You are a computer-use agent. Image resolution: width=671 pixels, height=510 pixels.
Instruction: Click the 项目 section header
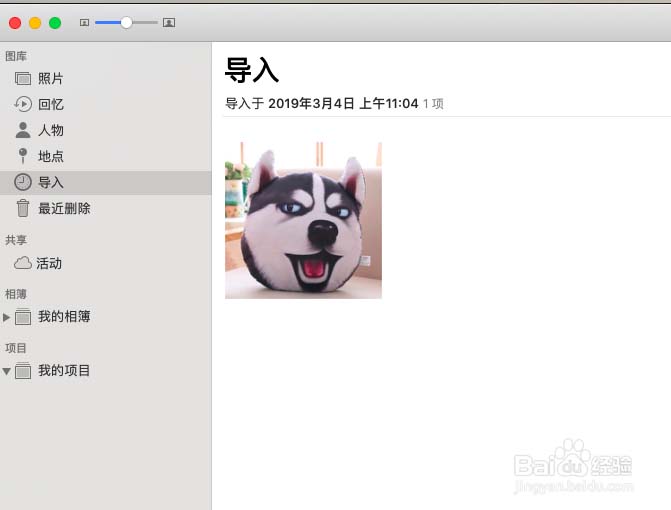16,348
